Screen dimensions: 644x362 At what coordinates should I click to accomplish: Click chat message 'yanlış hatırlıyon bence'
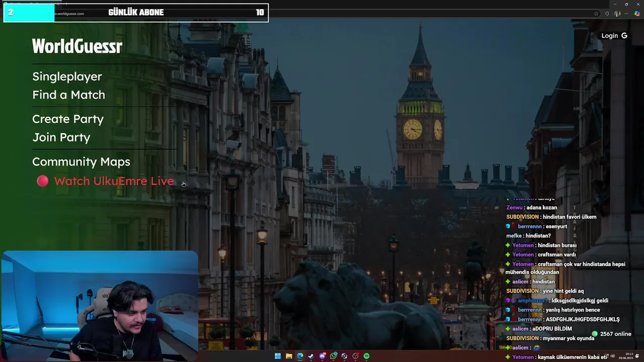[573, 310]
